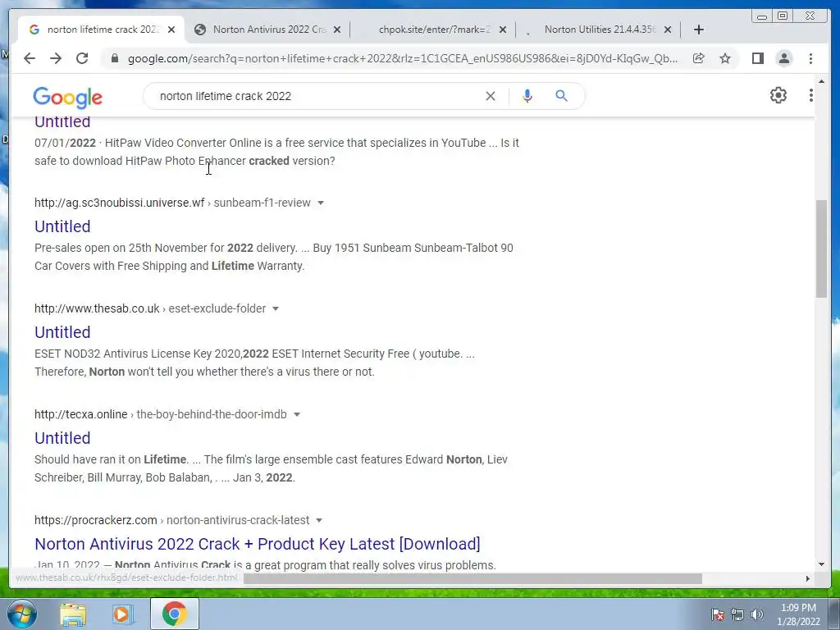Viewport: 840px width, 630px height.
Task: Open Untitled link under sunbeam-f1-review
Action: [x=62, y=226]
